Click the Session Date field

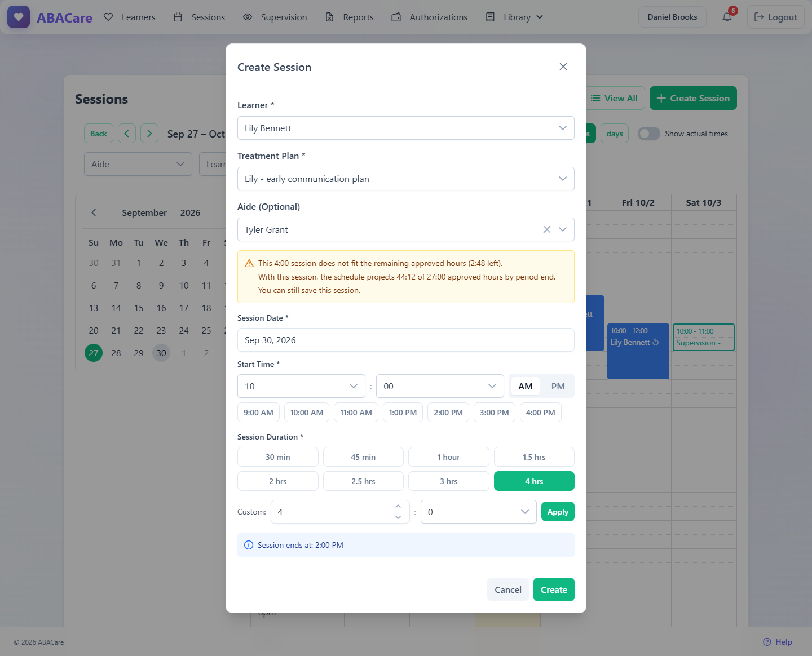click(406, 340)
